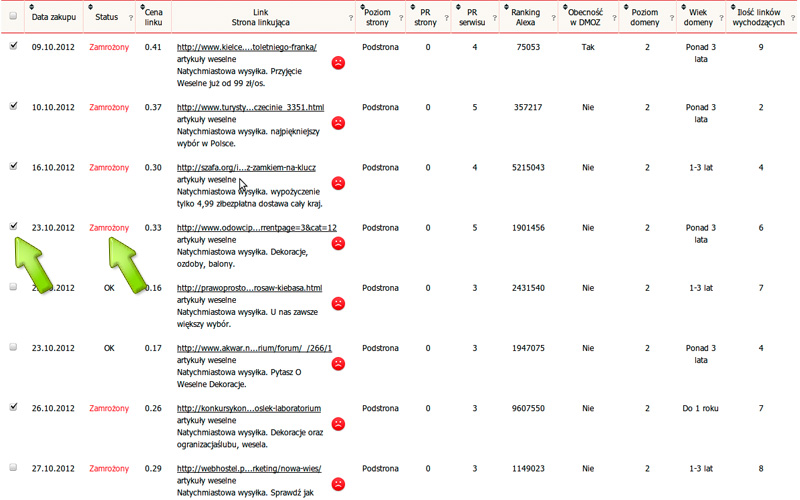Click the red sad face in the konkursykon row
This screenshot has width=800, height=500.
point(338,424)
